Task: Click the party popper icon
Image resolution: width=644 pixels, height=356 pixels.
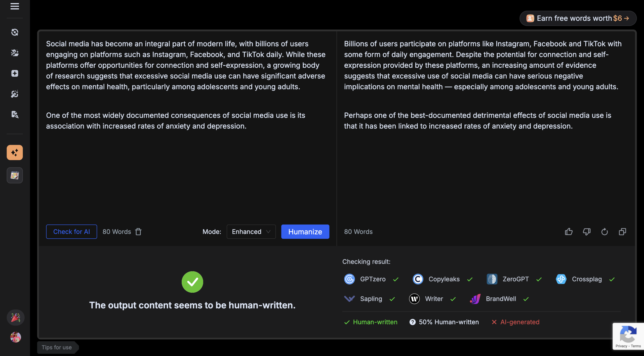Action: pyautogui.click(x=15, y=318)
